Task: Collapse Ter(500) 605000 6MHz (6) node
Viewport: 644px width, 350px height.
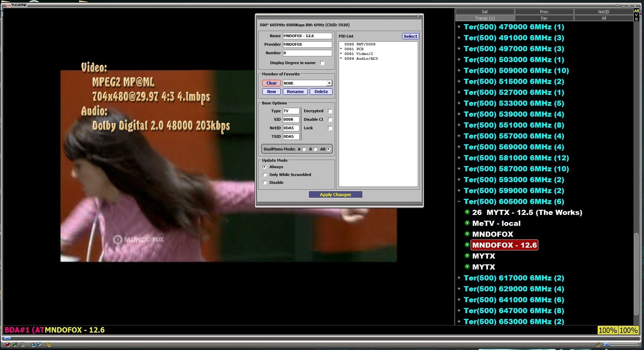Action: [x=459, y=201]
